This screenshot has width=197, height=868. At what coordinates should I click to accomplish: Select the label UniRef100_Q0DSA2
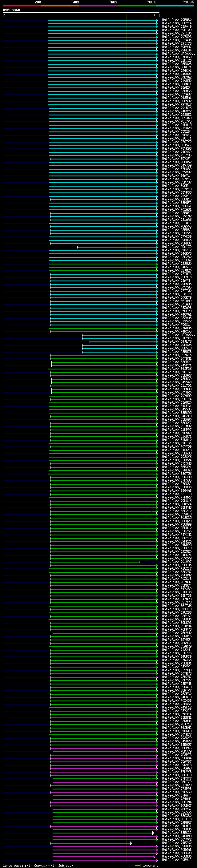(x=177, y=78)
